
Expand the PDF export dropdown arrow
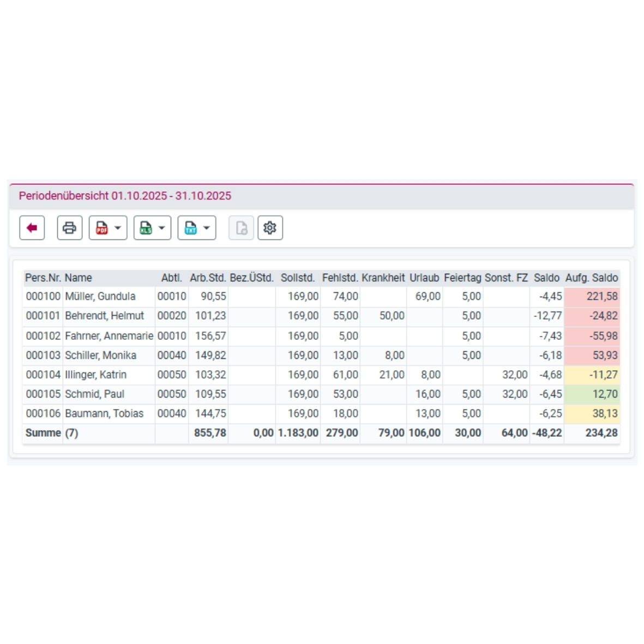point(118,228)
